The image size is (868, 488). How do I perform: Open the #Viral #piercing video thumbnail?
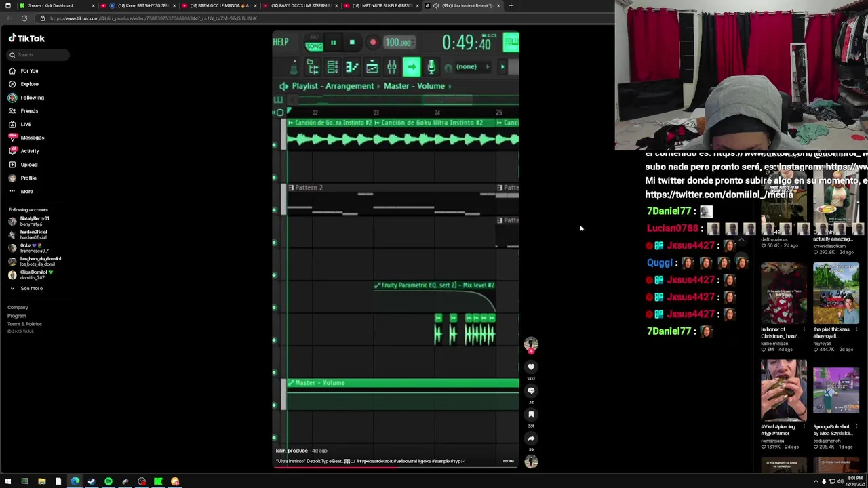(784, 390)
